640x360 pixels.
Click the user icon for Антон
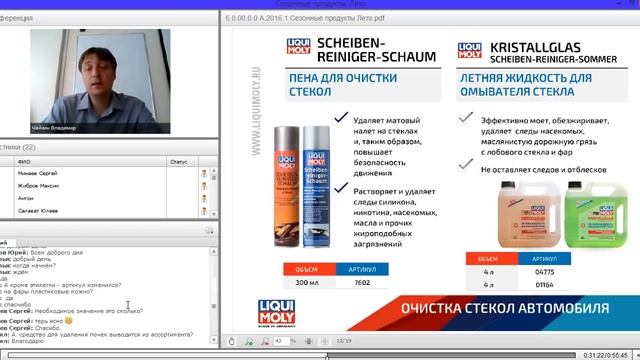(204, 199)
